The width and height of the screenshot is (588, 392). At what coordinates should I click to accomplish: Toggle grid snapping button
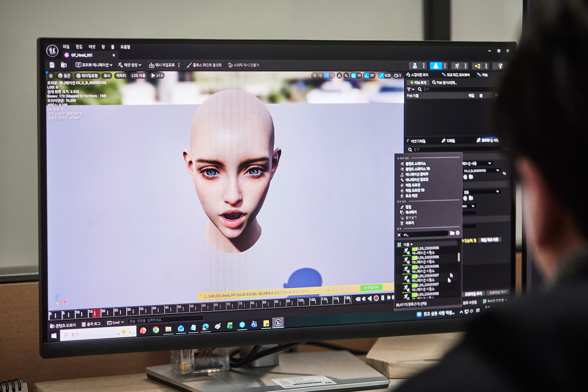[353, 75]
